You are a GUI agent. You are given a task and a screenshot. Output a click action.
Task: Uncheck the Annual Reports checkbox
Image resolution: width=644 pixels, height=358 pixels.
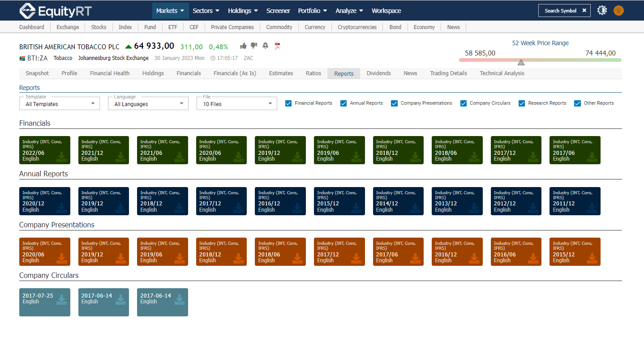click(343, 103)
